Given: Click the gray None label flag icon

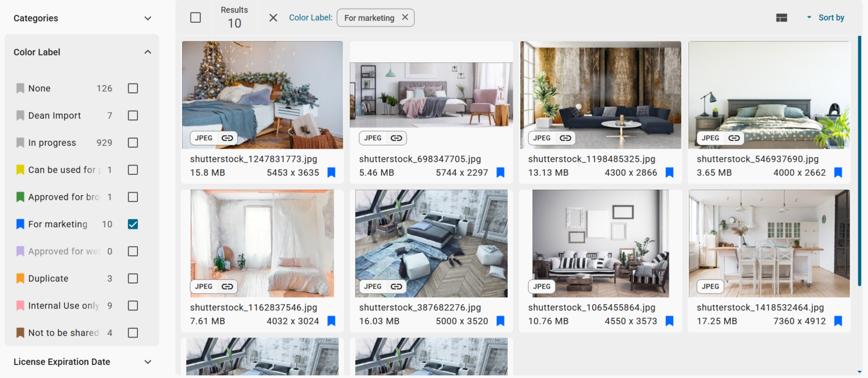Looking at the screenshot, I should pyautogui.click(x=20, y=88).
